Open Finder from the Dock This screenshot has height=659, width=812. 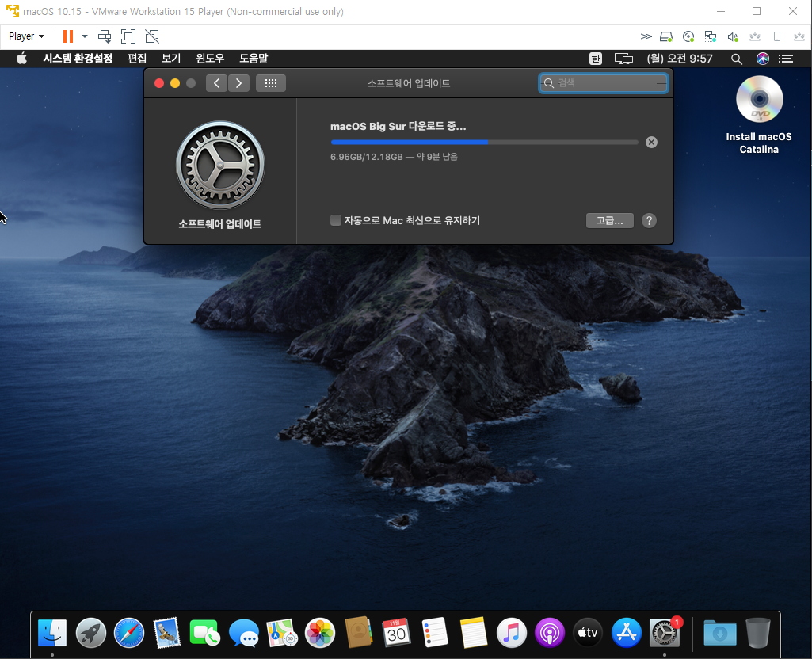(x=52, y=633)
